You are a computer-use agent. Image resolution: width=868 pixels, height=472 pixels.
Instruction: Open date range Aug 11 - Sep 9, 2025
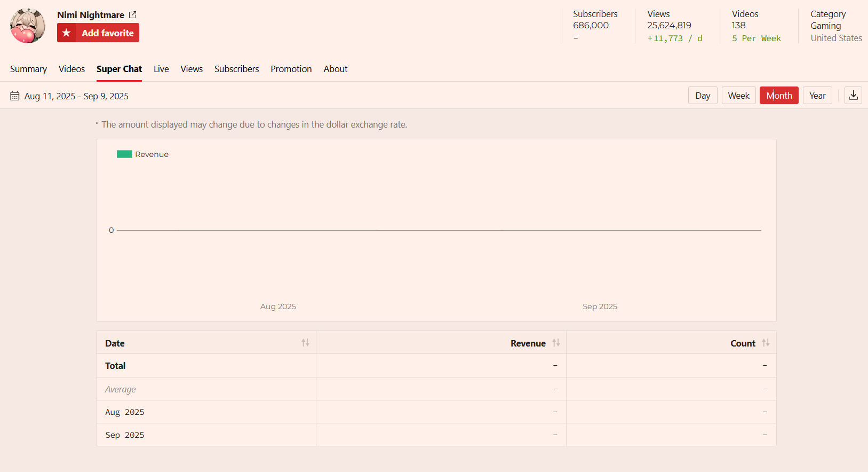click(76, 96)
